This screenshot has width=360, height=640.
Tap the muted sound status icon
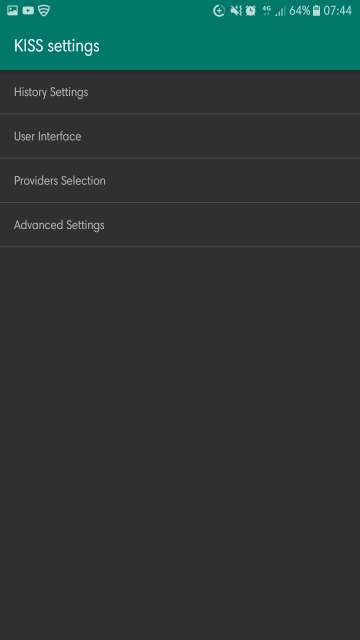point(236,11)
